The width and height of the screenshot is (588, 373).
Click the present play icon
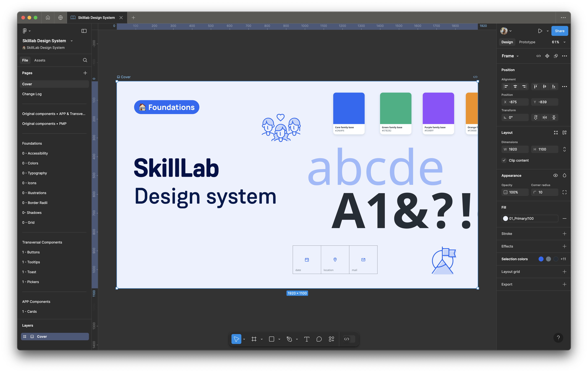(540, 31)
